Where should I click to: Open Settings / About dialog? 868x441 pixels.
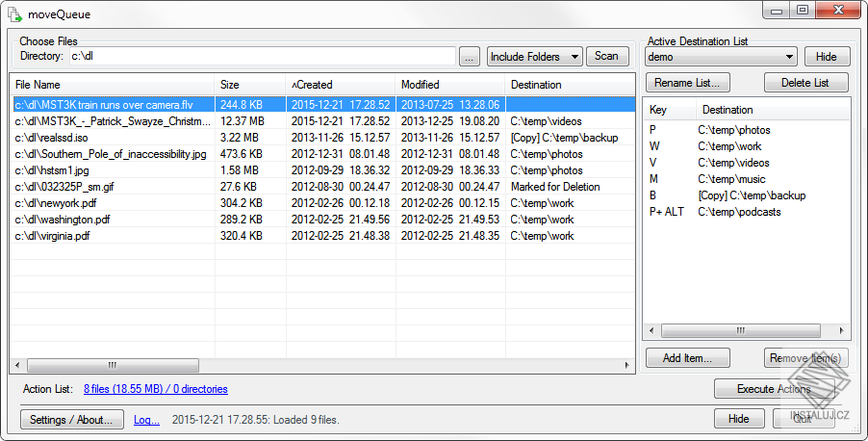71,420
